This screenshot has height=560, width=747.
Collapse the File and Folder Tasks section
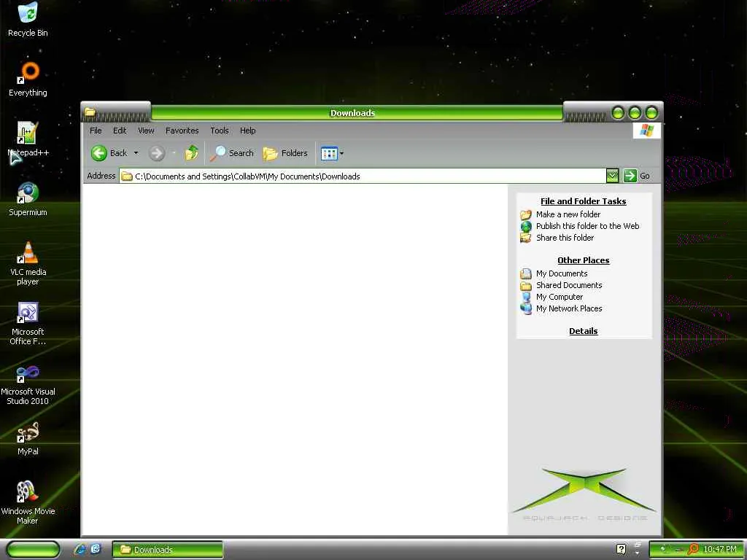pyautogui.click(x=584, y=201)
